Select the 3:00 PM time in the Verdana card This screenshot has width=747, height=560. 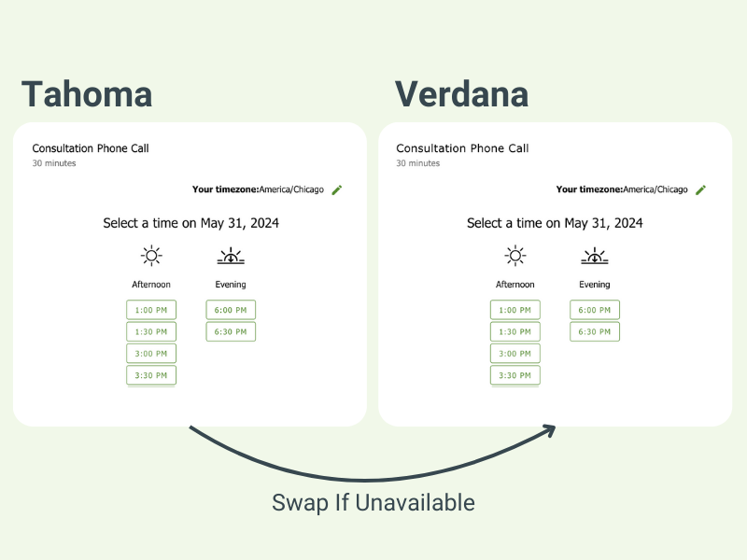(x=514, y=353)
